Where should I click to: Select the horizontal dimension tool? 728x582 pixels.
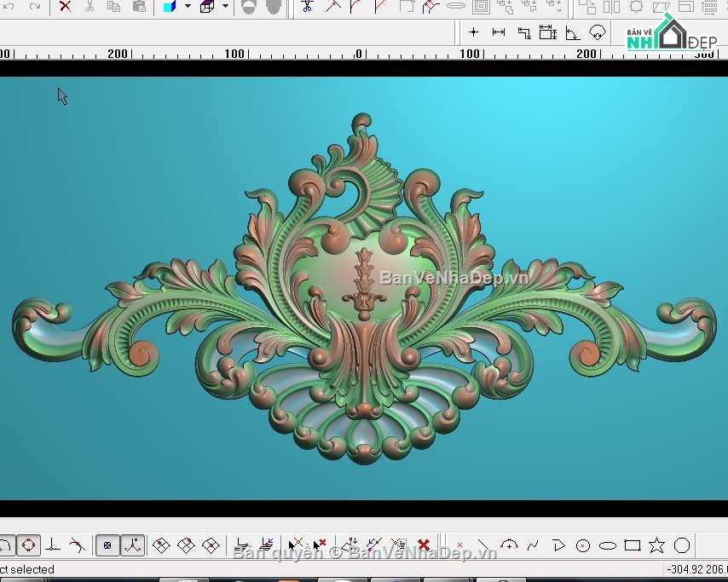(499, 32)
